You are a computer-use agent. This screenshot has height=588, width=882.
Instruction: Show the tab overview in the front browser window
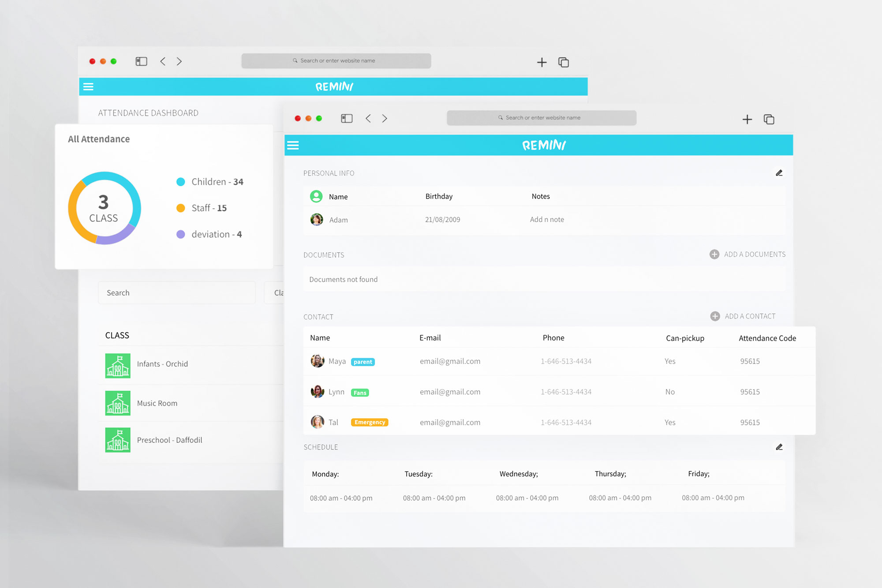coord(769,119)
